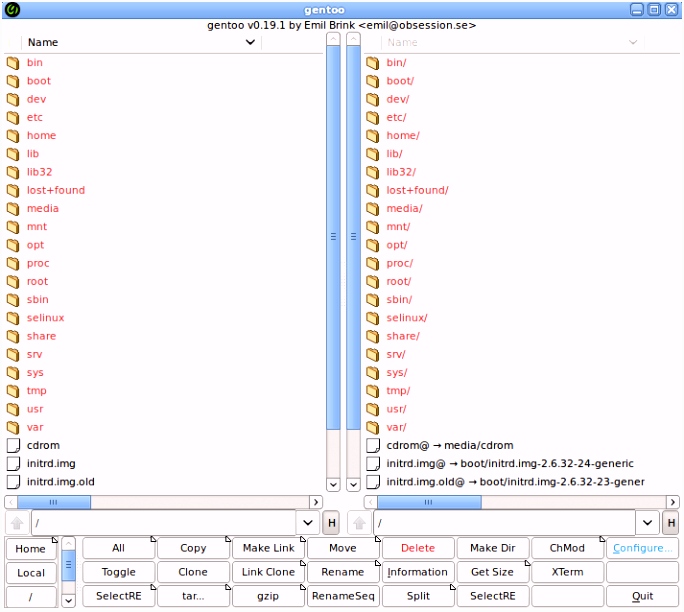Click the Local shortcut button
The width and height of the screenshot is (684, 612).
pos(31,572)
